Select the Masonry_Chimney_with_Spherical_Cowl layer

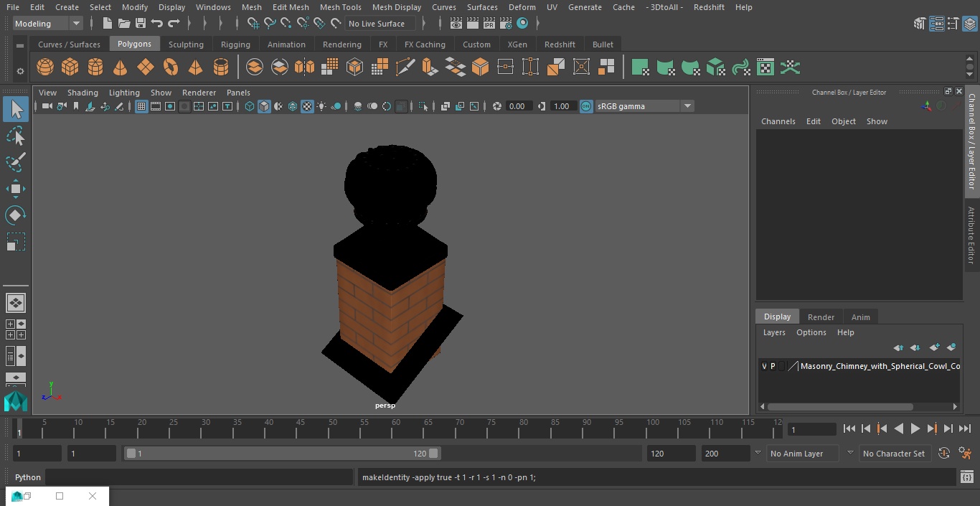point(880,366)
